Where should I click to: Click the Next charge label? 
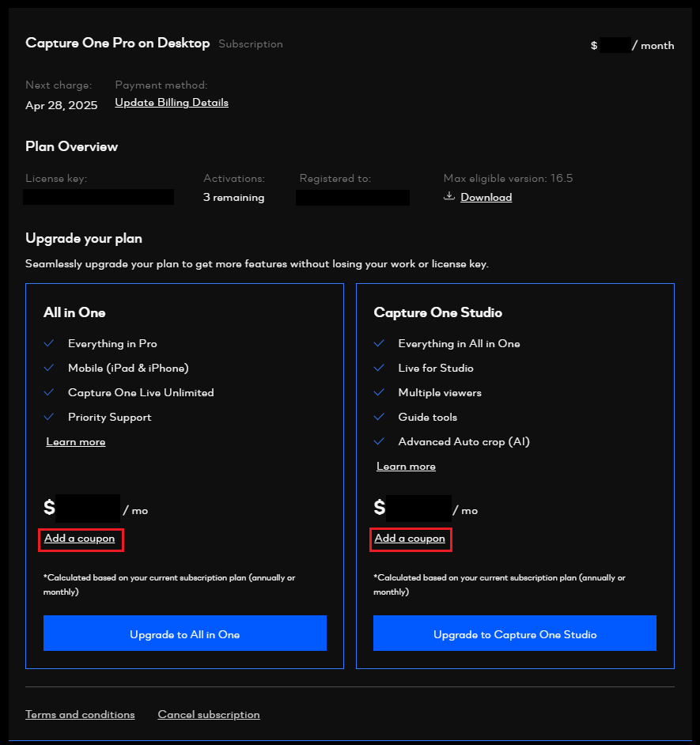pos(59,85)
